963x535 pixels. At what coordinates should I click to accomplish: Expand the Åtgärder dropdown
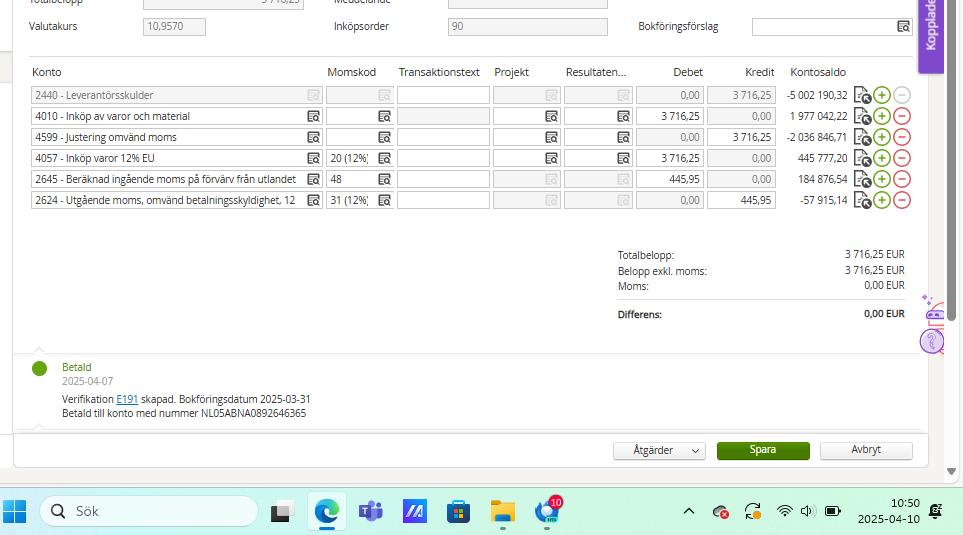coord(659,450)
